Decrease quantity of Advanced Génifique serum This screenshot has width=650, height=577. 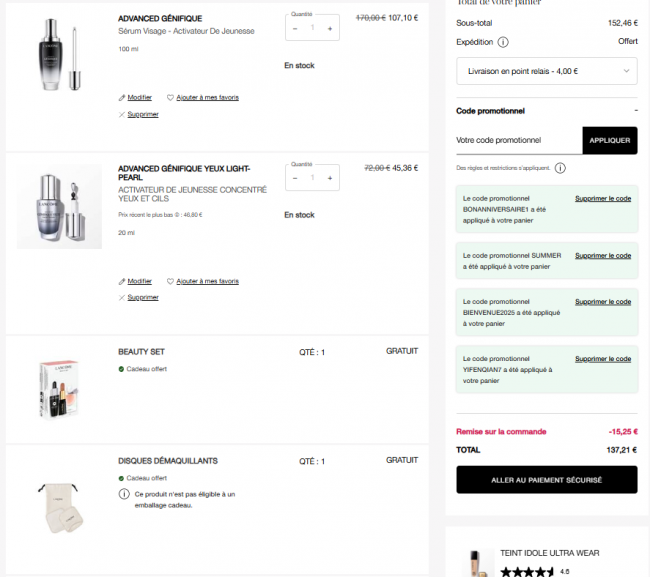(x=295, y=29)
